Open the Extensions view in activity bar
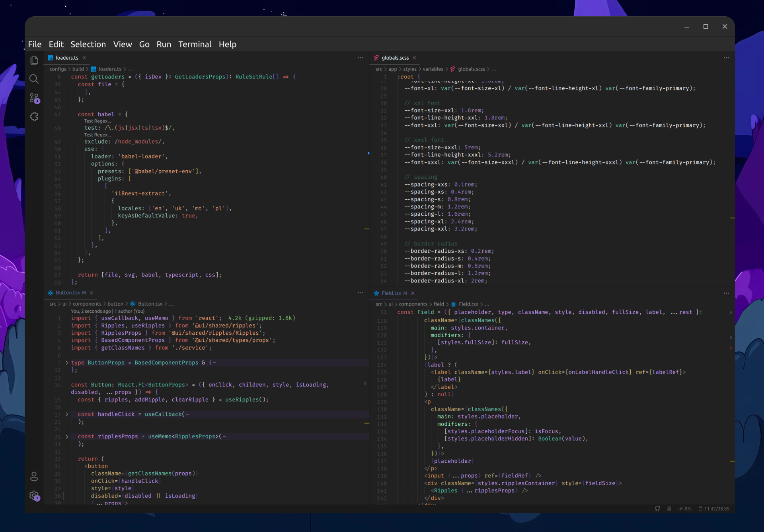 point(34,117)
